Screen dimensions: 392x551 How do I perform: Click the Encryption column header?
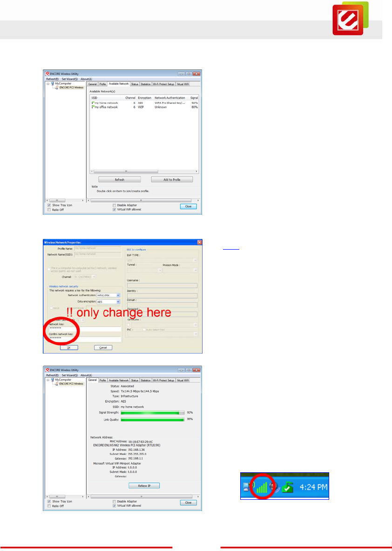tap(145, 98)
